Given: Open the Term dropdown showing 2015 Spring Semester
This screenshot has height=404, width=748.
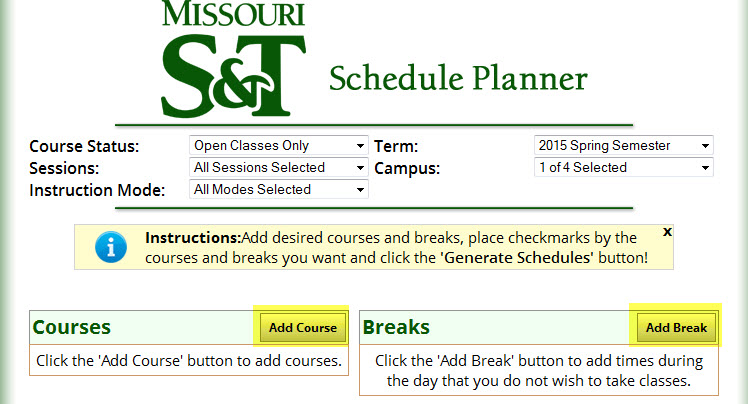Looking at the screenshot, I should (623, 145).
